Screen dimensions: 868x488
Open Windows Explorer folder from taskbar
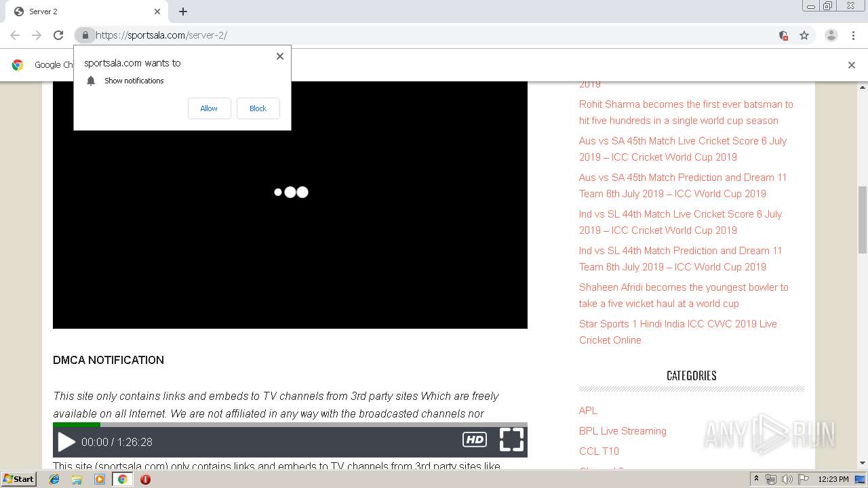[77, 479]
